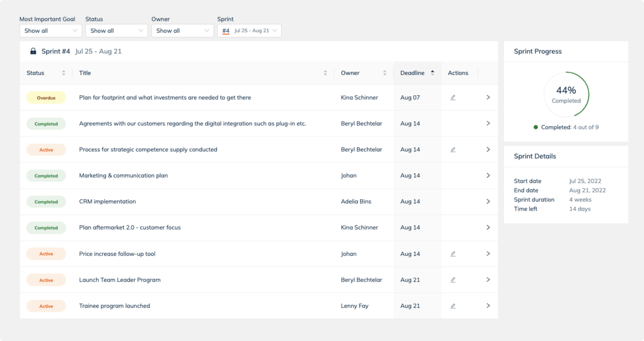644x341 pixels.
Task: Expand 'Process for strategic competence' row chevron
Action: point(488,149)
